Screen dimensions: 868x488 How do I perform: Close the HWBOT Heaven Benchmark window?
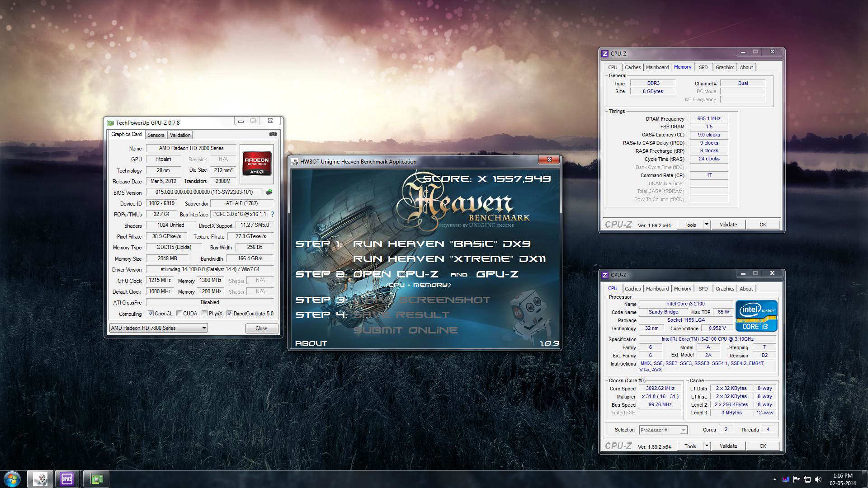(x=549, y=160)
